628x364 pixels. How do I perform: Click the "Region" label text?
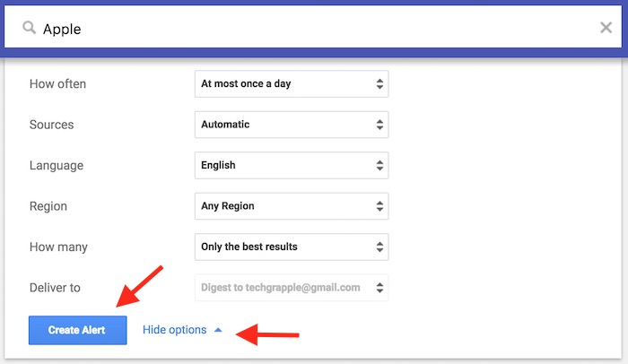pyautogui.click(x=48, y=206)
